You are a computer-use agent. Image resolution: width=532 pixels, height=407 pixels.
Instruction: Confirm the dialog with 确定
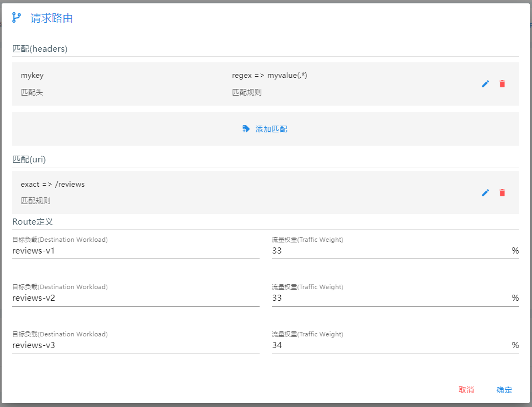pos(504,390)
